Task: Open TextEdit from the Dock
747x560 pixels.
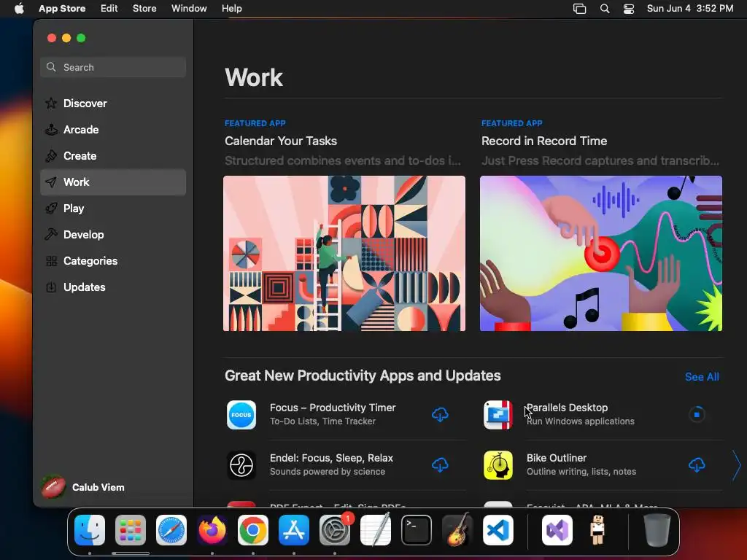Action: pyautogui.click(x=376, y=530)
